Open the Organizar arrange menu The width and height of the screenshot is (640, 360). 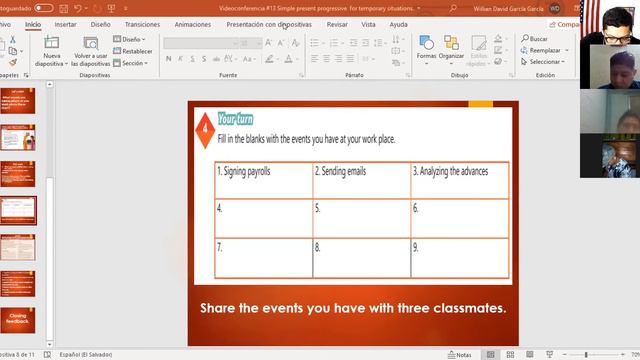451,49
